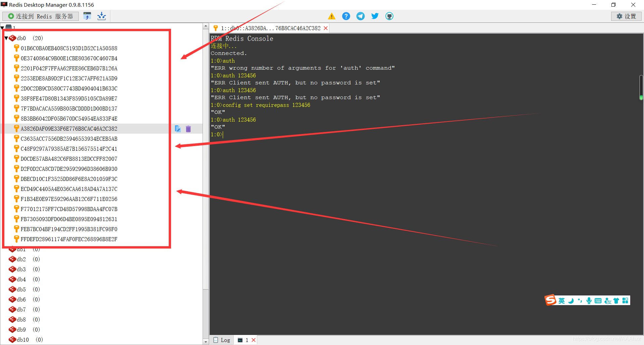Open the Twitter bird icon

point(375,16)
